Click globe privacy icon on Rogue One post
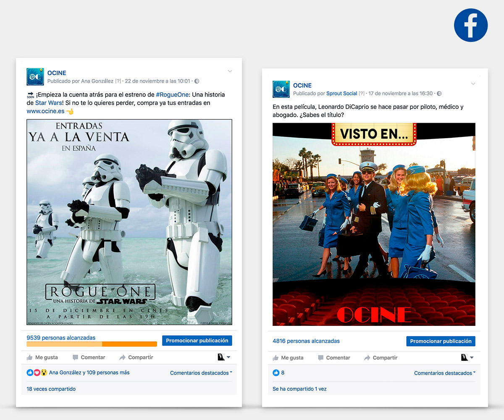 click(197, 81)
